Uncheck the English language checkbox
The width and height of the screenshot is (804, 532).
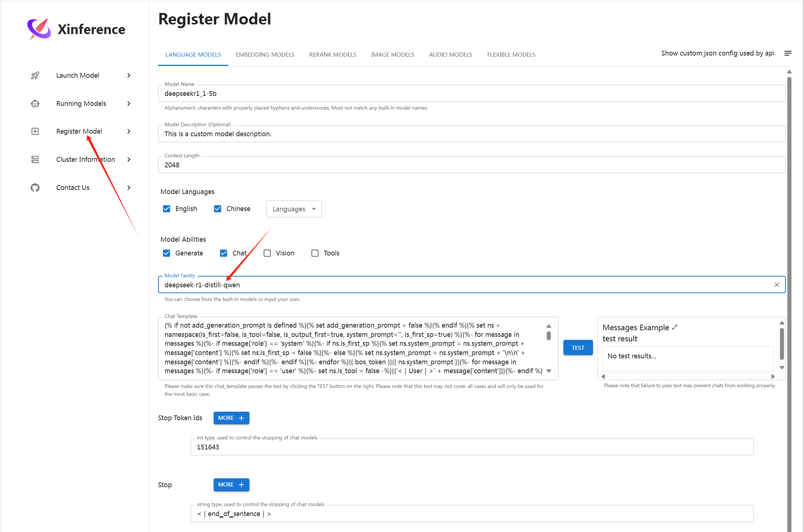click(x=167, y=209)
